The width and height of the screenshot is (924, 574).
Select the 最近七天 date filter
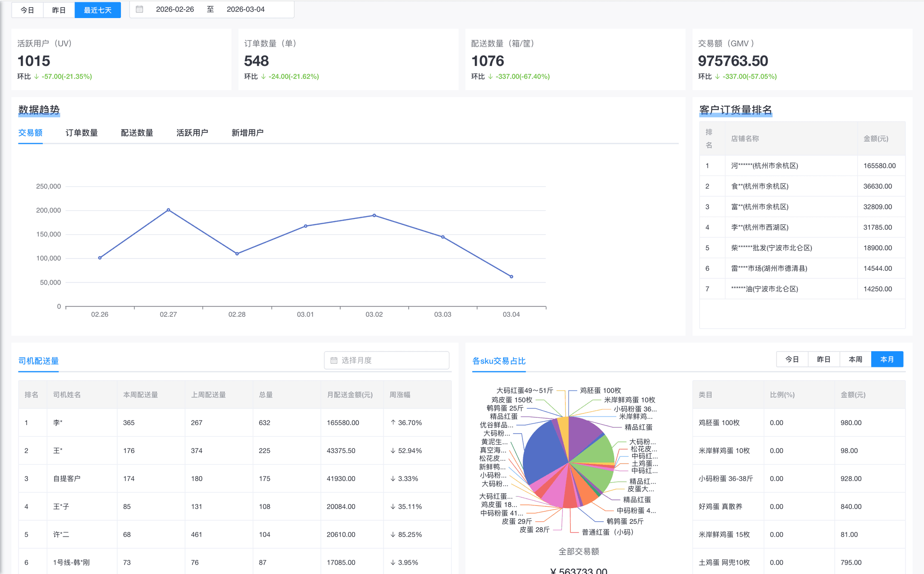97,10
